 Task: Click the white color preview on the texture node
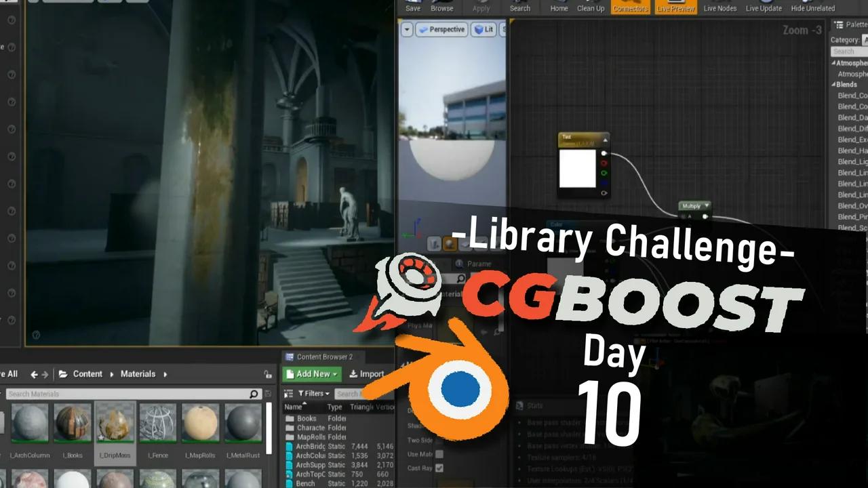point(577,168)
